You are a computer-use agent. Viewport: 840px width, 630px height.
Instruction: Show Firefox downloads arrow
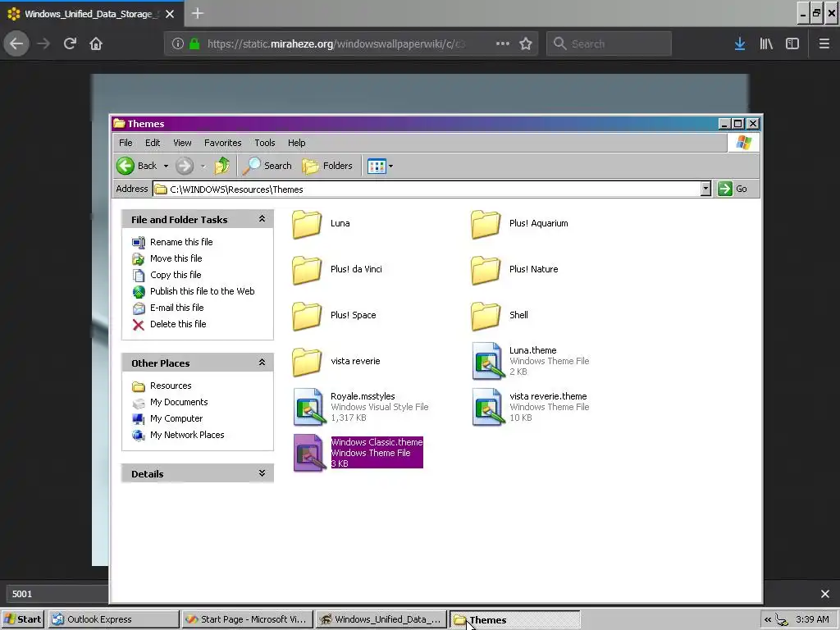[x=740, y=43]
